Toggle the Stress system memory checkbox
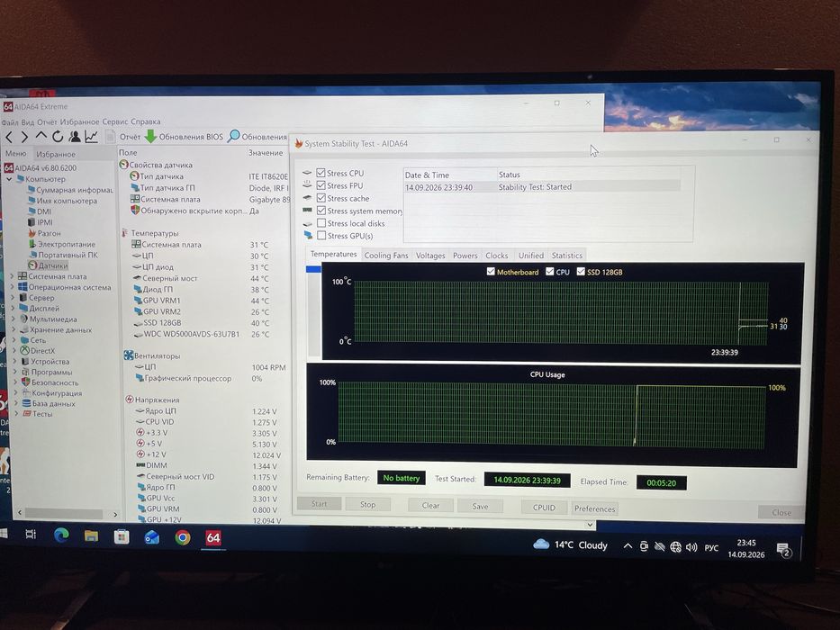This screenshot has width=840, height=630. [x=321, y=211]
